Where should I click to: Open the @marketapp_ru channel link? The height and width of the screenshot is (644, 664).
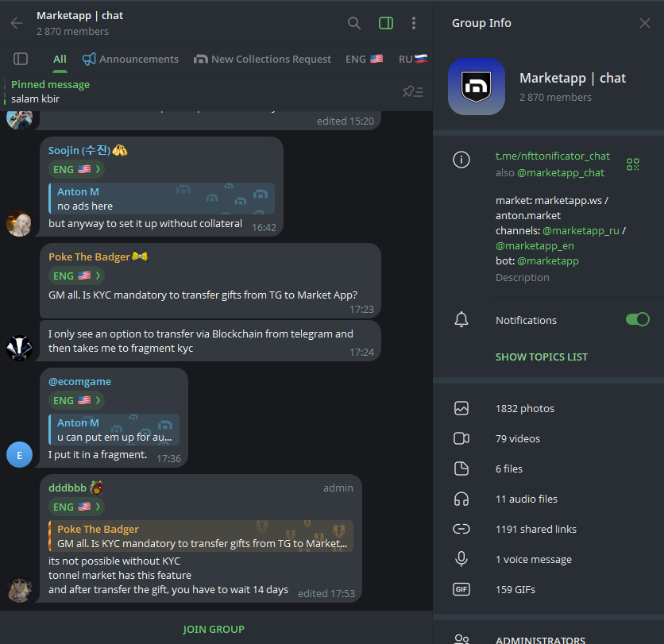pos(581,231)
